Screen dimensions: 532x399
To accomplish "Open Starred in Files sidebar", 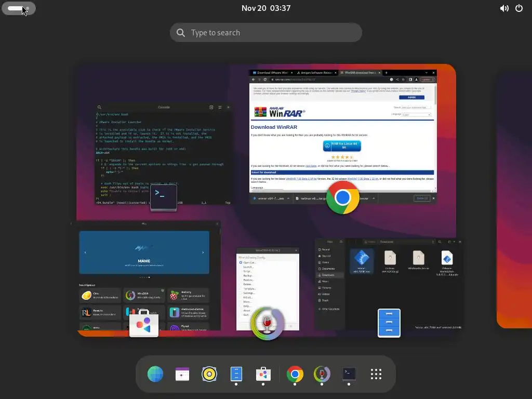I will pyautogui.click(x=330, y=256).
